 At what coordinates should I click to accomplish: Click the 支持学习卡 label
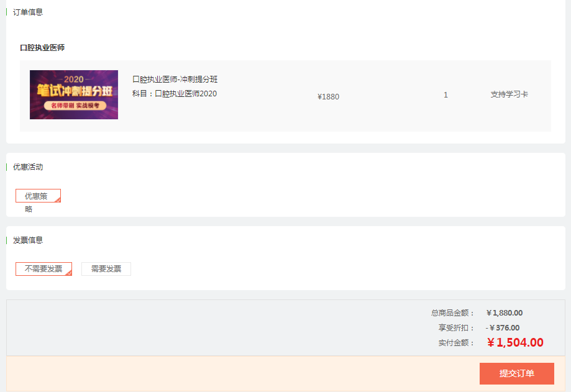point(509,95)
